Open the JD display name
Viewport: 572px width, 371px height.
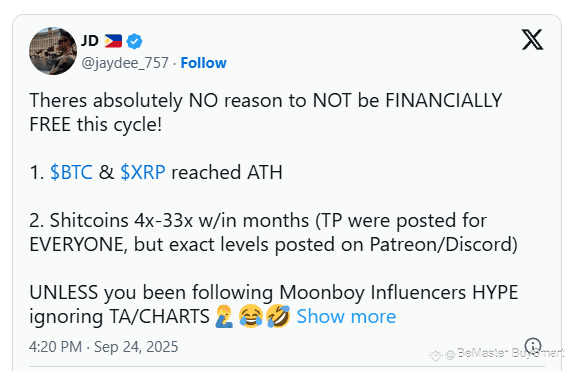click(89, 41)
